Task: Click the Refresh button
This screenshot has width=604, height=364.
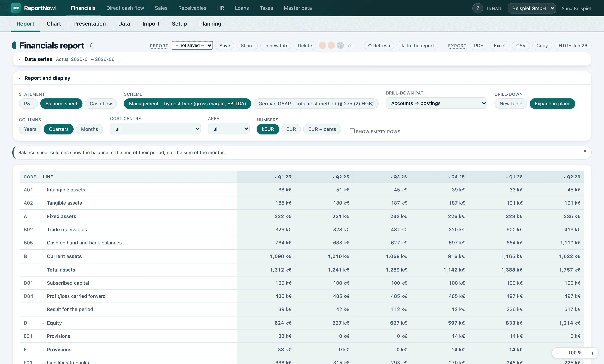Action: tap(379, 46)
